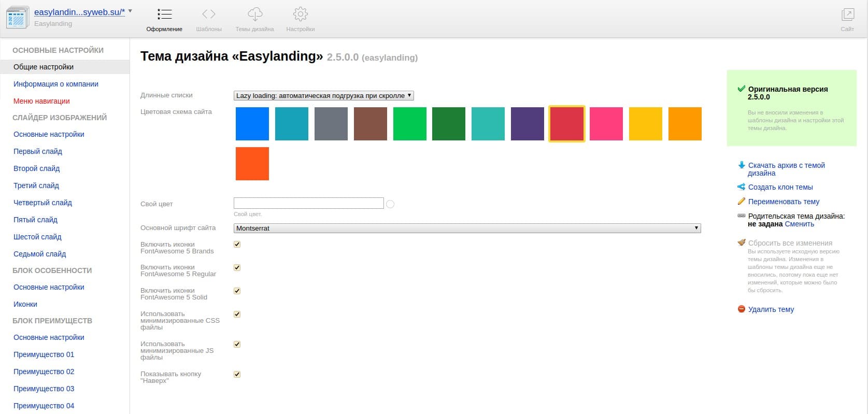The width and height of the screenshot is (868, 414).
Task: Select the gray color scheme swatch
Action: pyautogui.click(x=331, y=124)
